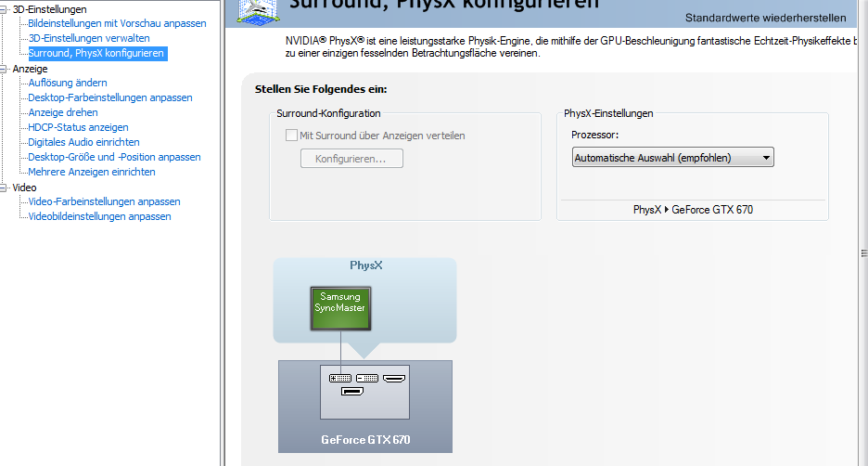This screenshot has height=466, width=868.
Task: Click the DisplayPort connector icon
Action: pyautogui.click(x=352, y=391)
